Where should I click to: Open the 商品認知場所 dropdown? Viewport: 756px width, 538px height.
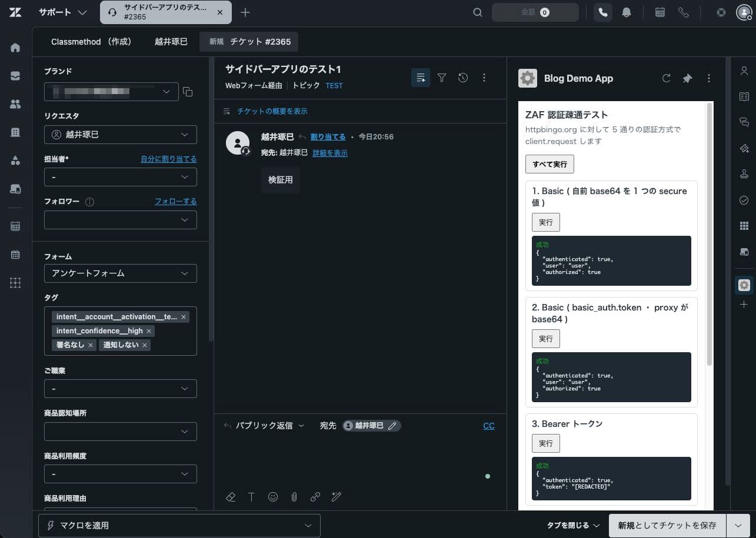(x=121, y=432)
